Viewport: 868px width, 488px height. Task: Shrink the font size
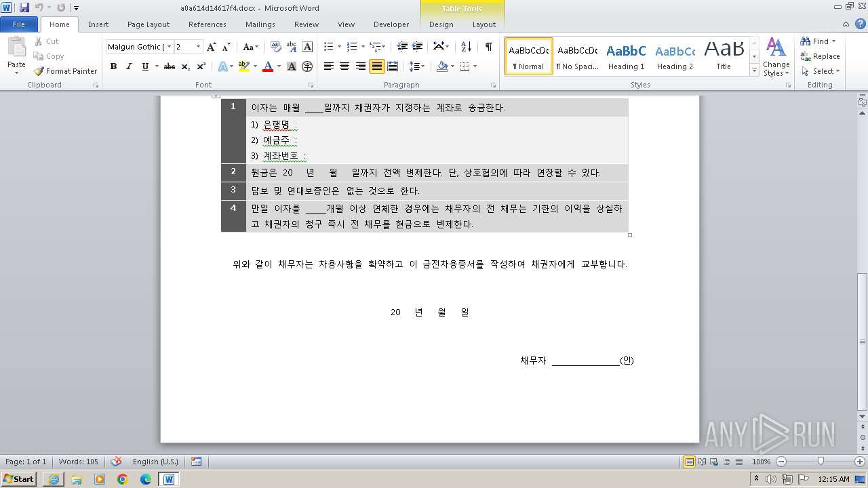click(226, 47)
